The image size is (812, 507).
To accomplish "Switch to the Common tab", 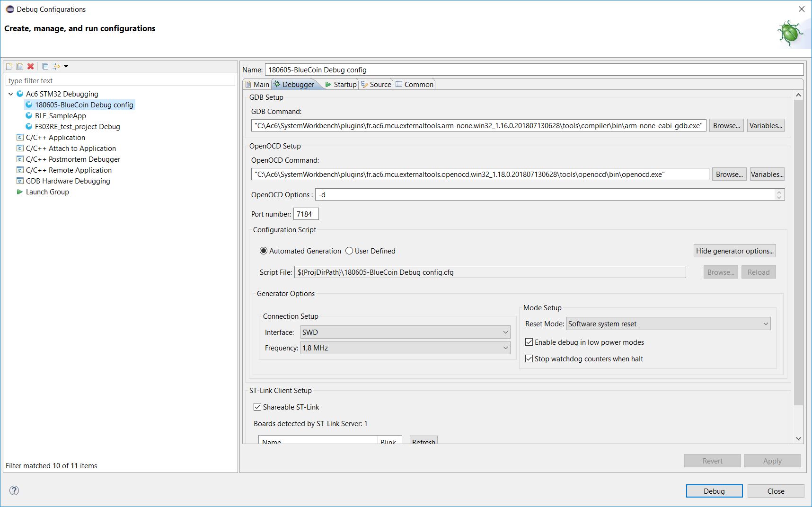I will point(415,85).
